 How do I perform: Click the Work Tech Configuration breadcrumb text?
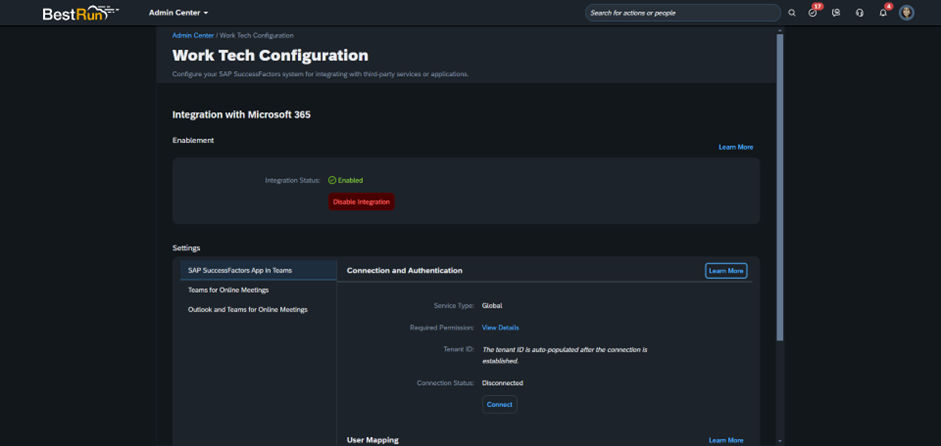pos(257,35)
